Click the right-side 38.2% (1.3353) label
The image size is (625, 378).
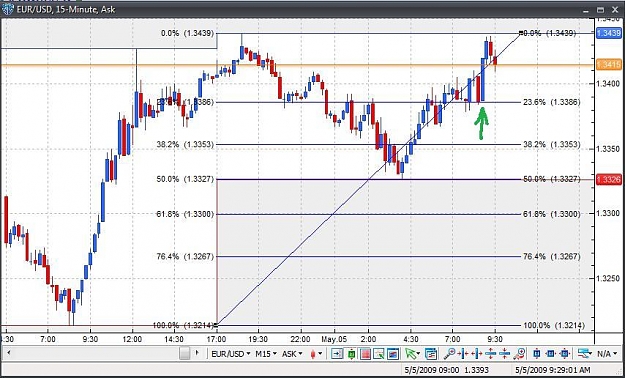pyautogui.click(x=552, y=144)
